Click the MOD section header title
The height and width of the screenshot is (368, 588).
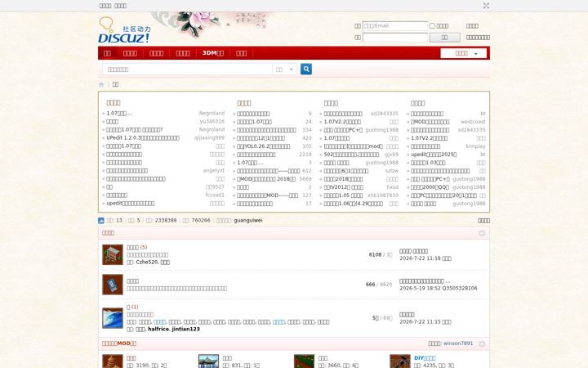[119, 343]
